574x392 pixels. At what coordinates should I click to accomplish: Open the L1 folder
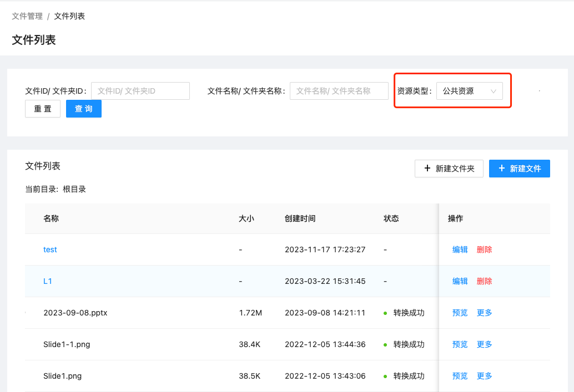pos(48,281)
